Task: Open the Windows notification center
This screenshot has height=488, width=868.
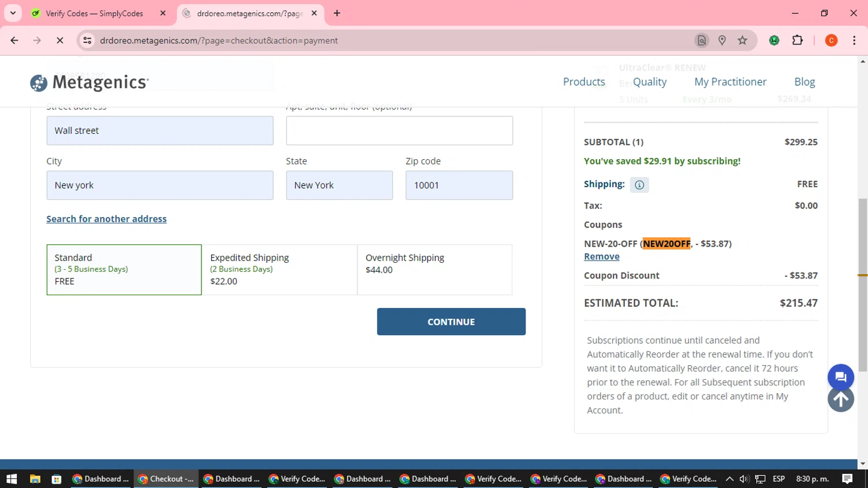Action: click(847, 479)
